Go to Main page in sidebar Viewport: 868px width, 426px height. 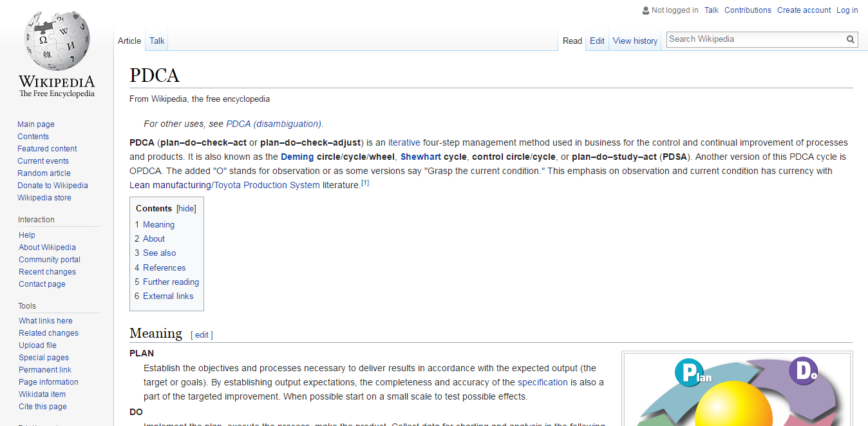pos(36,124)
